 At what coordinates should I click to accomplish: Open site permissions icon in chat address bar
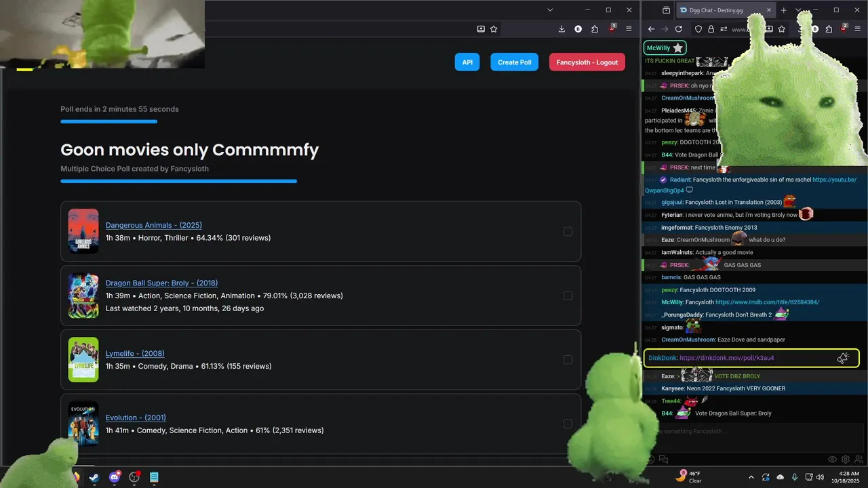point(723,29)
